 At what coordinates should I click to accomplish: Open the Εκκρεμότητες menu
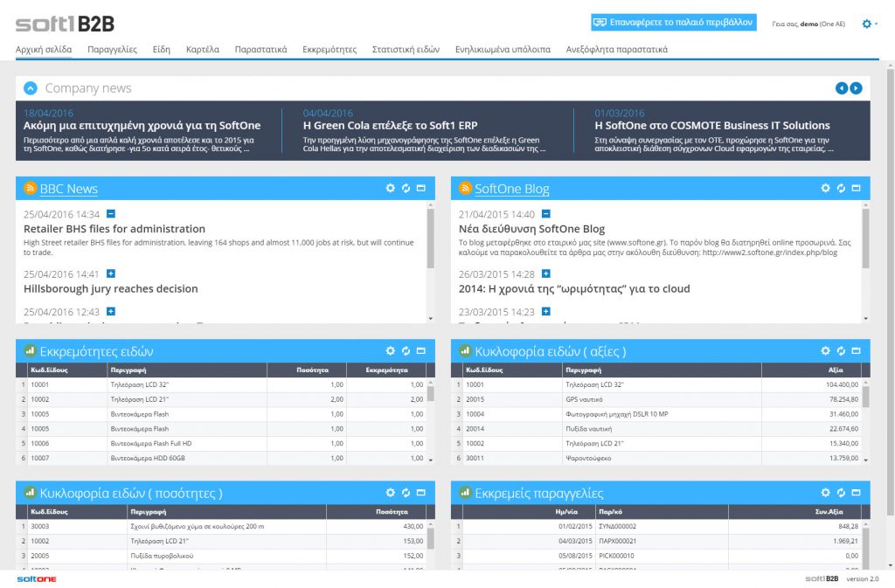coord(330,50)
